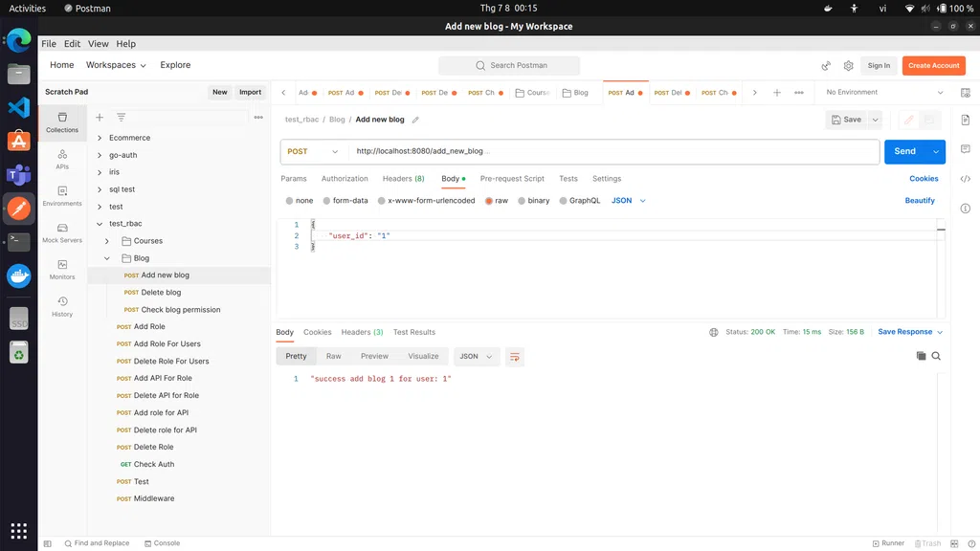The width and height of the screenshot is (980, 551).
Task: Click the Send button
Action: tap(904, 151)
